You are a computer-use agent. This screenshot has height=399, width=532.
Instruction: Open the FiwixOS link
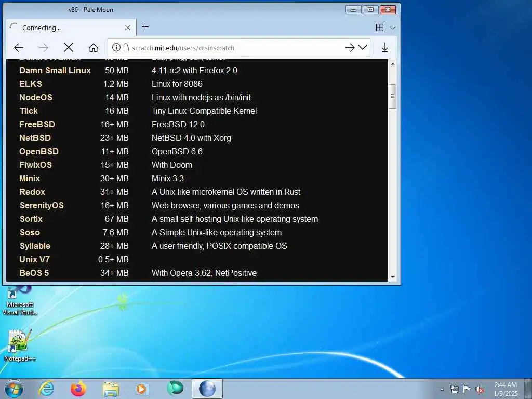(35, 165)
